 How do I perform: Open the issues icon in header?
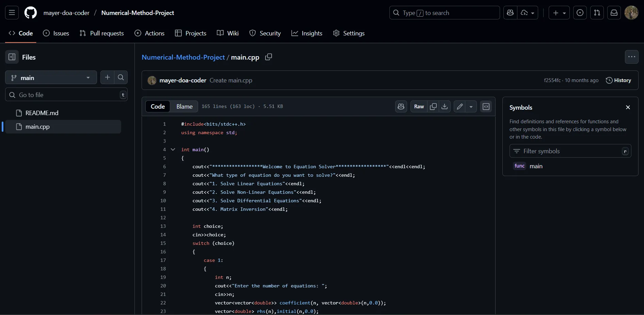[x=580, y=13]
